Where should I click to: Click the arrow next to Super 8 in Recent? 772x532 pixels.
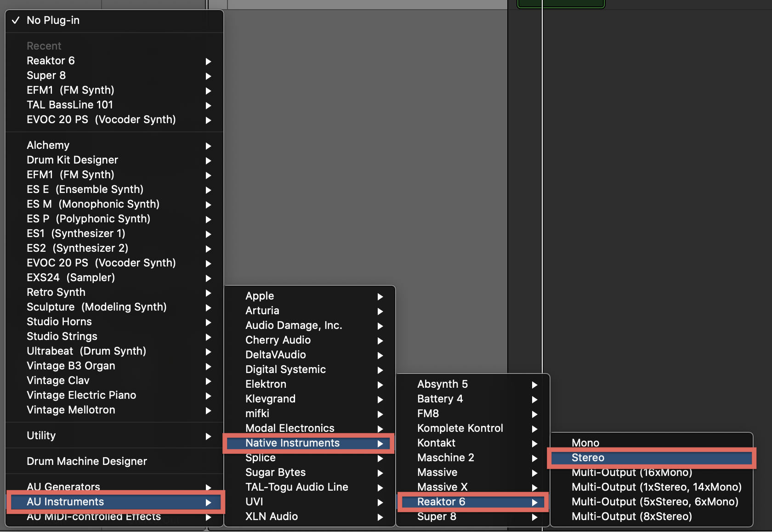[208, 76]
